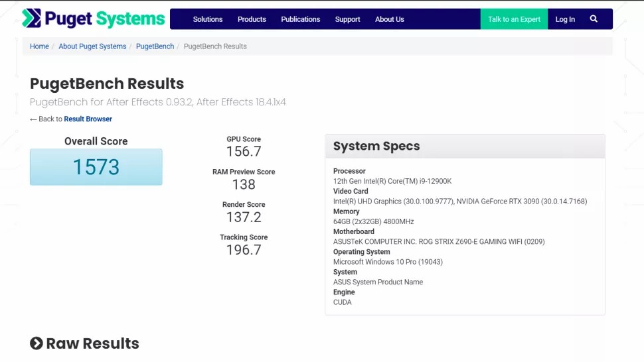Click the PugetBench Results heading

(107, 84)
